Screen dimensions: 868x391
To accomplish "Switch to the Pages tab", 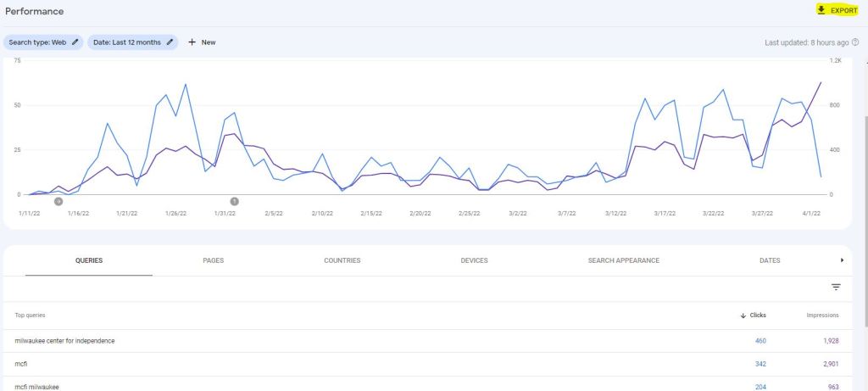I will (x=214, y=260).
